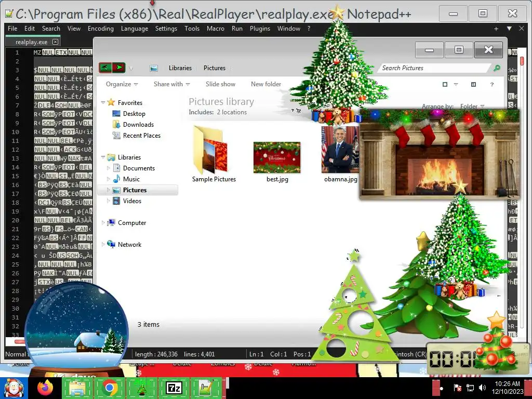Image resolution: width=532 pixels, height=399 pixels.
Task: Open the Macro menu in Notepad++
Action: [216, 29]
